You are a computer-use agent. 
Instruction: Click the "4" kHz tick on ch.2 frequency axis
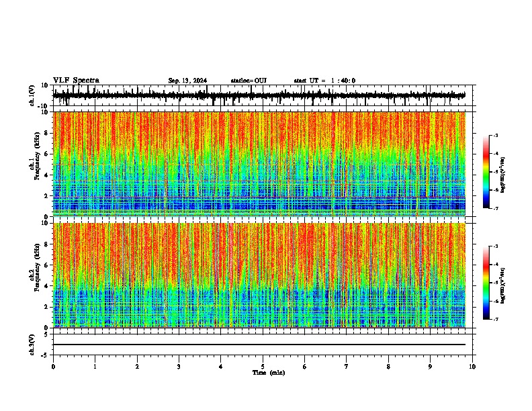(x=46, y=286)
